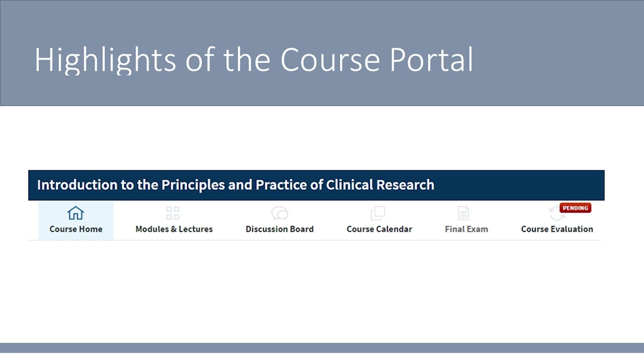Select the Course Home tab label
This screenshot has height=362, width=644.
click(76, 229)
